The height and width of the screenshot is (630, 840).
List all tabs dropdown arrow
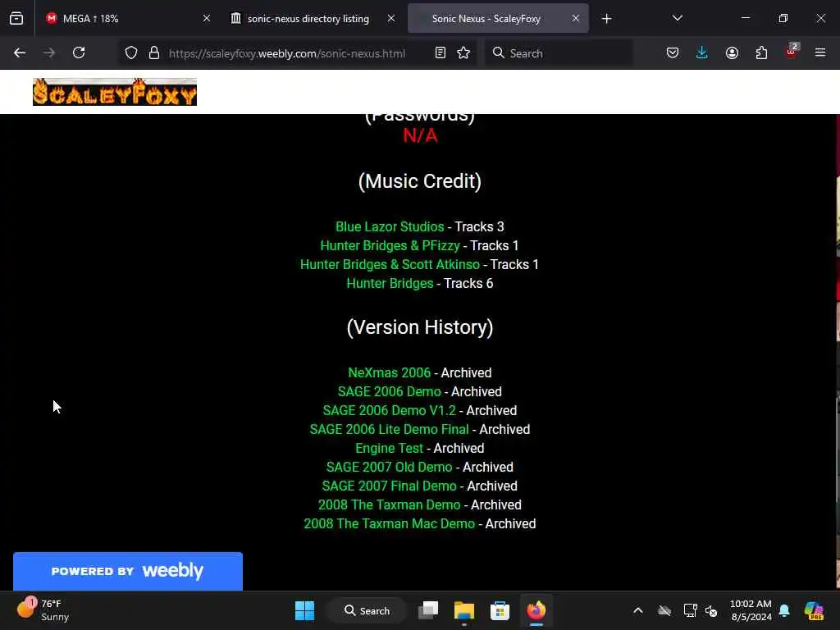(677, 19)
